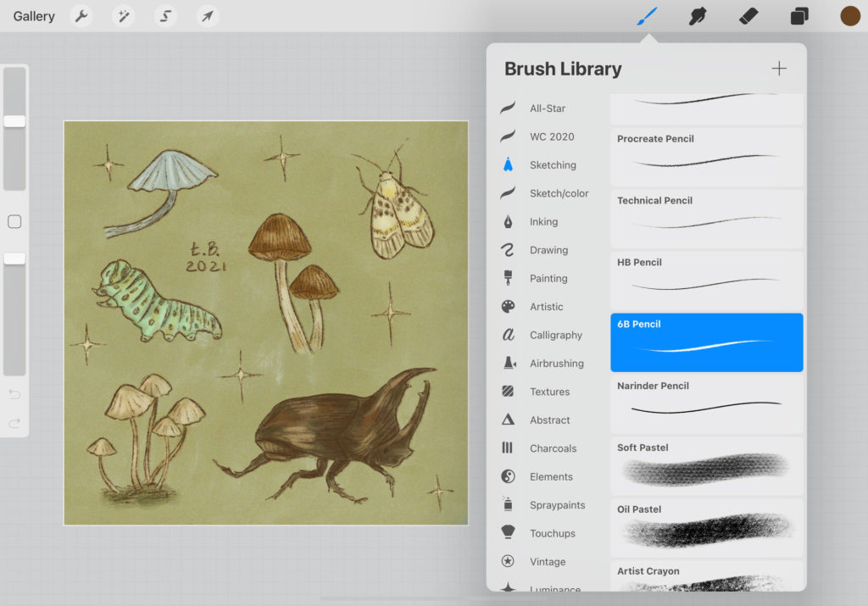
Task: Select the Transform arrow tool
Action: 207,16
